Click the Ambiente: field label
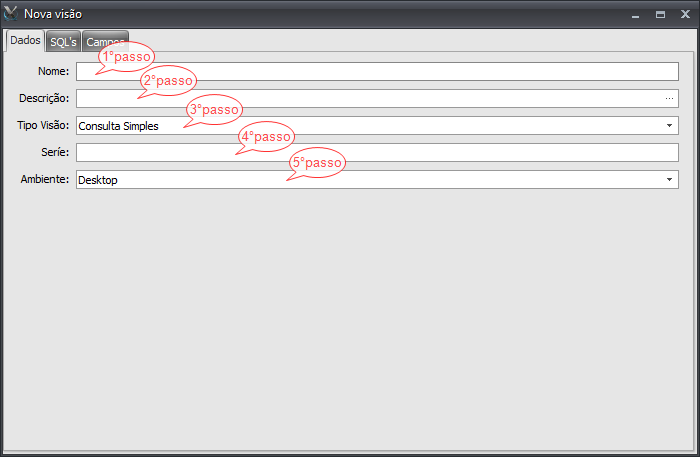Viewport: 700px width, 457px height. pyautogui.click(x=45, y=179)
